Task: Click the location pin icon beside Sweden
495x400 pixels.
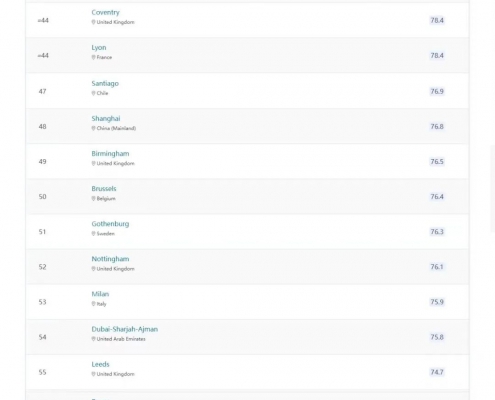Action: coord(93,234)
